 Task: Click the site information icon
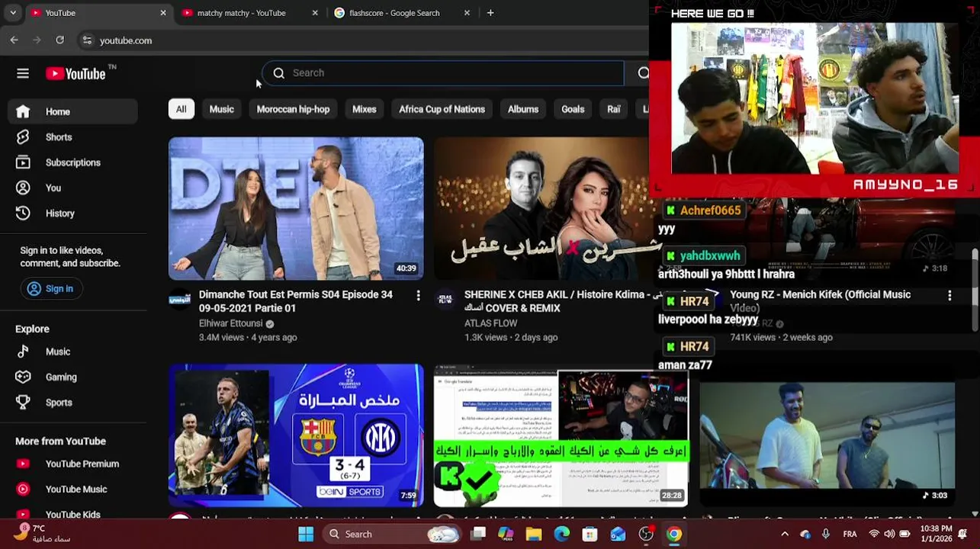pyautogui.click(x=87, y=40)
